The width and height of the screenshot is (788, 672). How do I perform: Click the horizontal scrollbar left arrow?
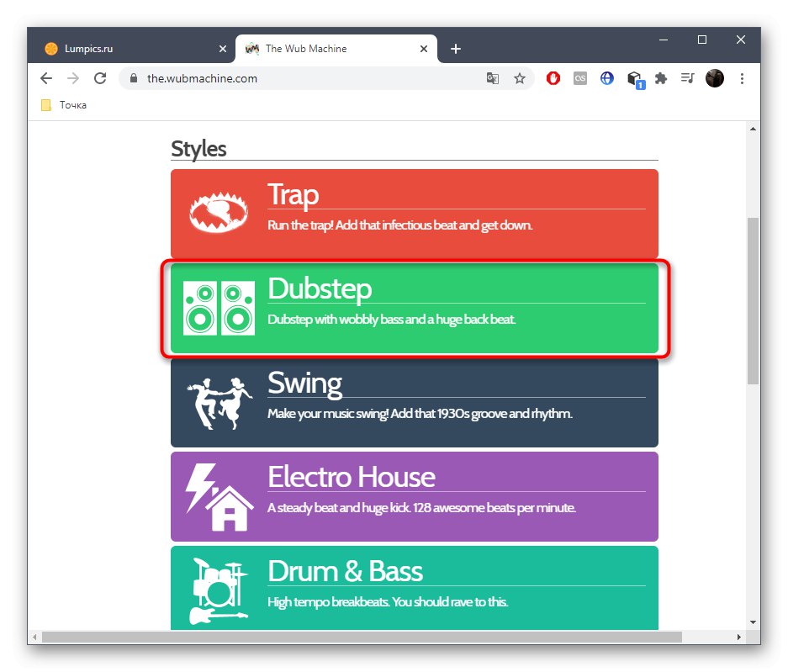pyautogui.click(x=34, y=638)
